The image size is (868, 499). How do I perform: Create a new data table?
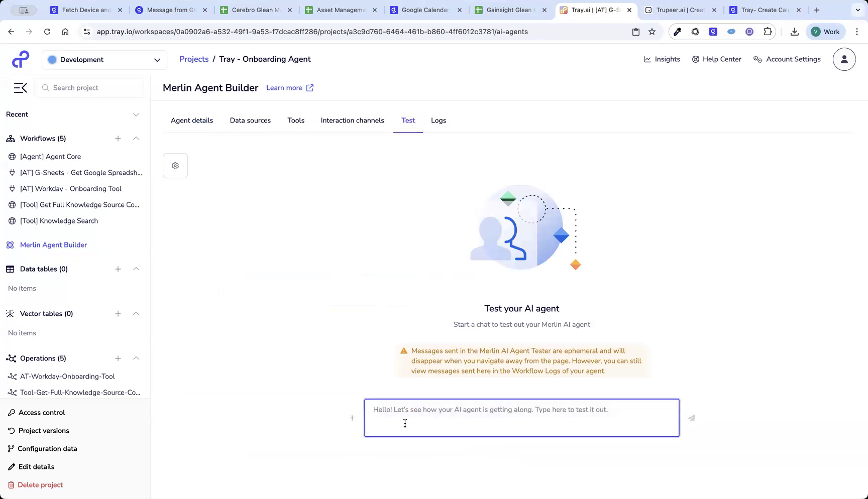(x=118, y=269)
